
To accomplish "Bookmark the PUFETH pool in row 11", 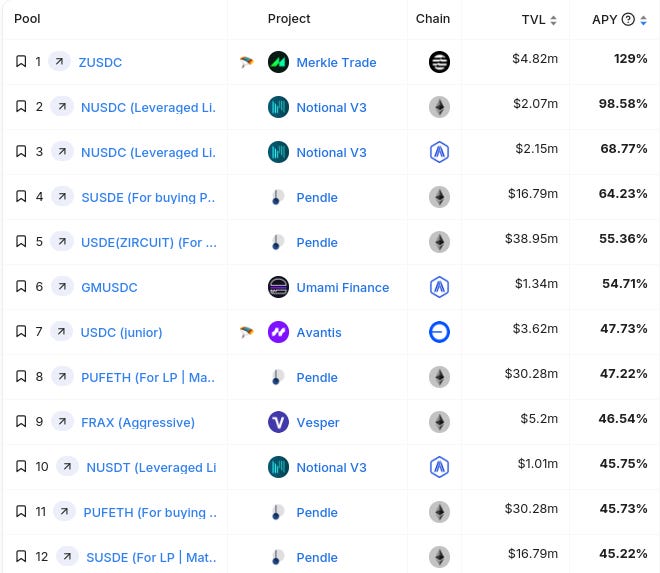I will pyautogui.click(x=21, y=512).
